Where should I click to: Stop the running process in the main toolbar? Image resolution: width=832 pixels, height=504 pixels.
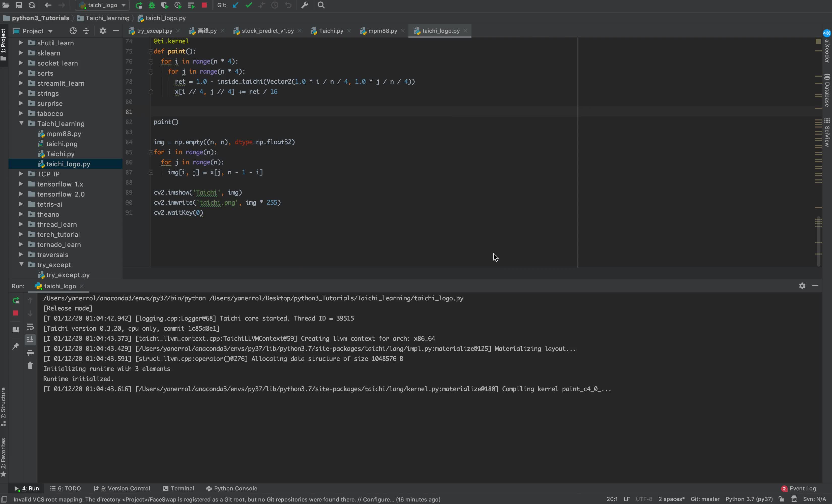coord(204,5)
